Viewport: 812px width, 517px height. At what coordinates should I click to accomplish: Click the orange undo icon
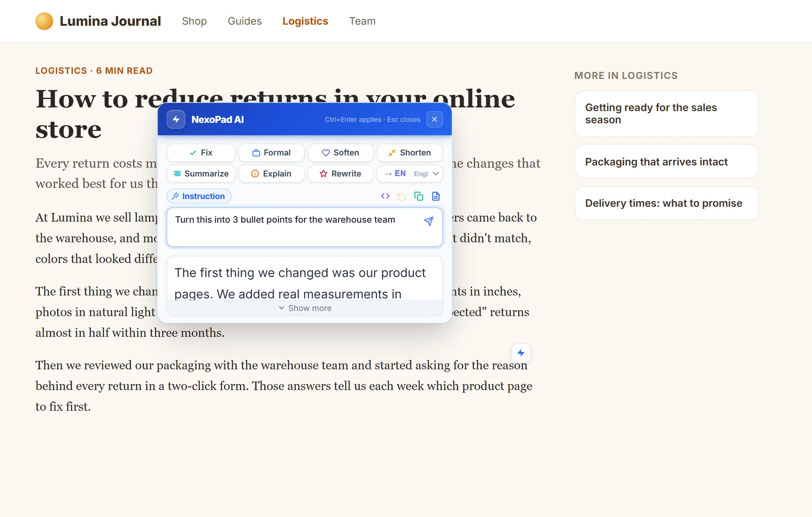point(401,196)
